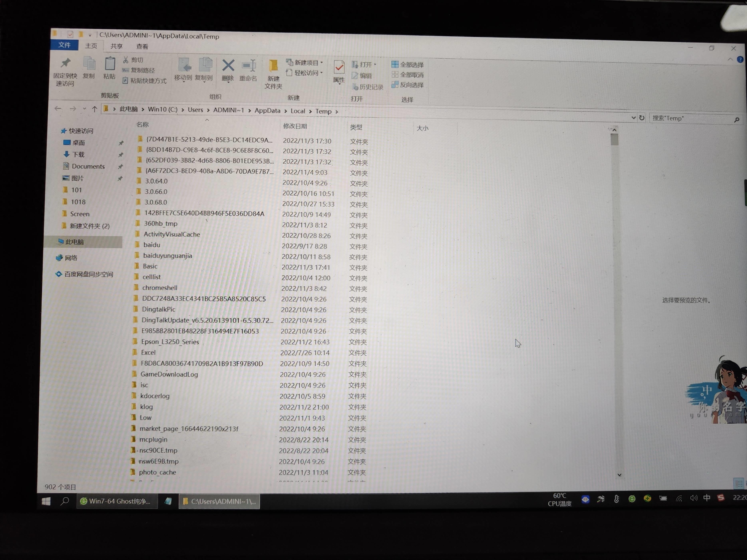Click the help question mark icon
This screenshot has height=560, width=747.
point(740,60)
